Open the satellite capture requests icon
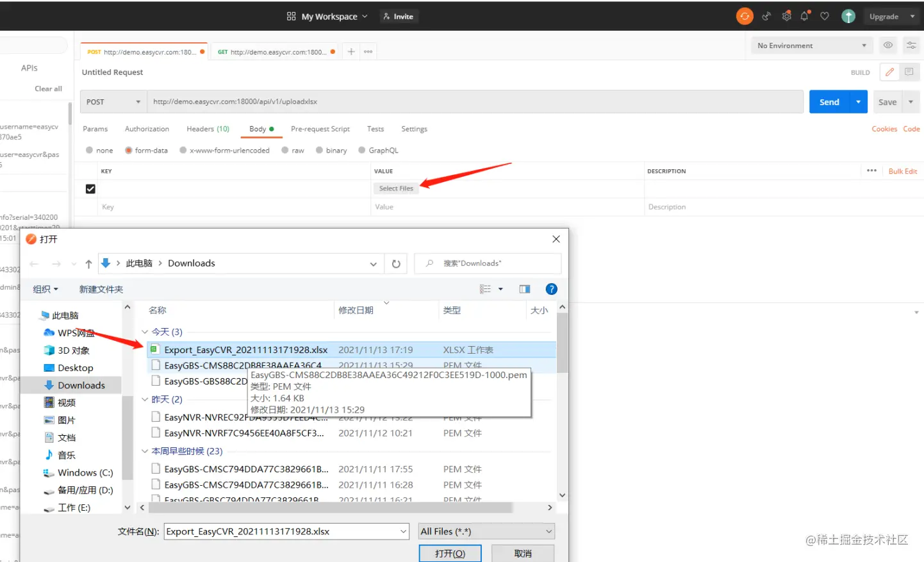 tap(766, 17)
